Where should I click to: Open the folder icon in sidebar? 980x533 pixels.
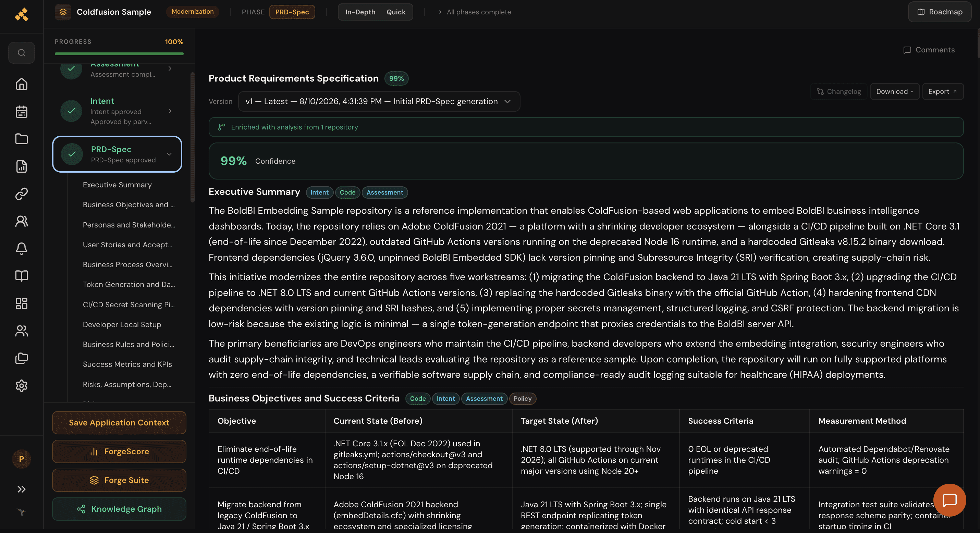click(21, 139)
